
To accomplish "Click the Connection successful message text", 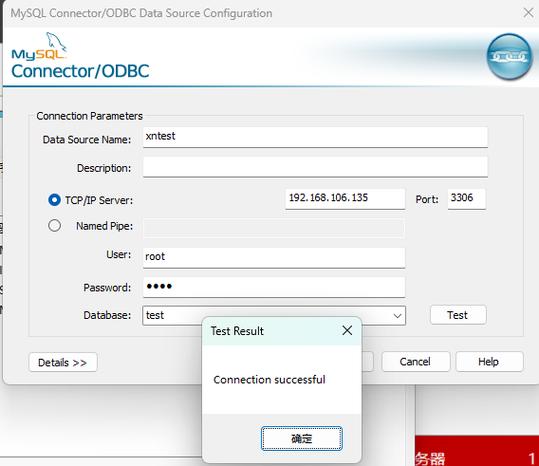I will tap(269, 380).
